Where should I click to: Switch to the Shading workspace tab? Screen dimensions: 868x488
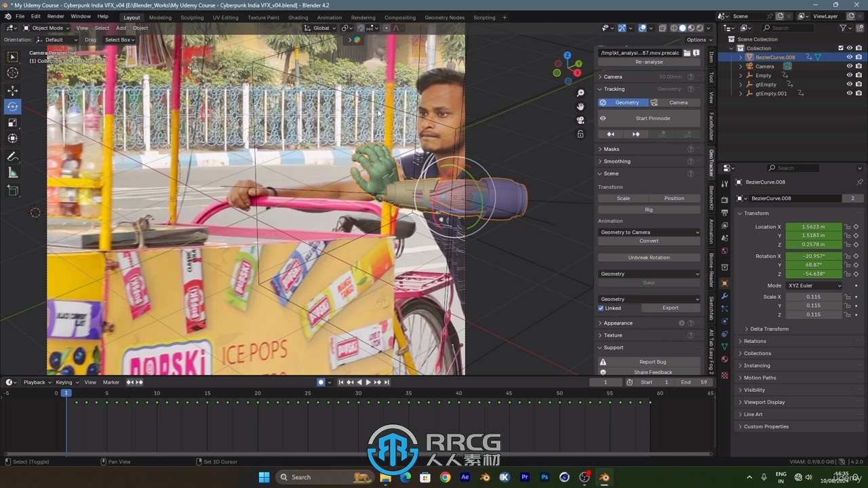click(x=298, y=18)
